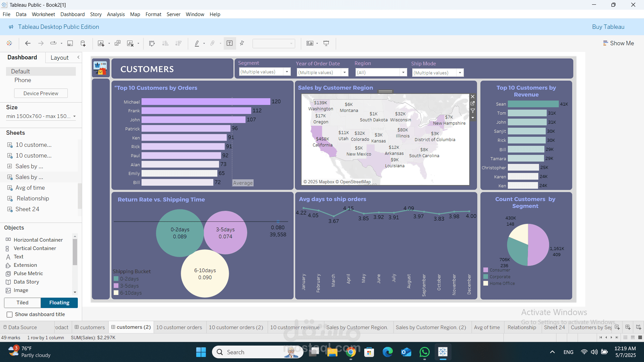Go to the first sheet tab arrow

tap(601, 338)
